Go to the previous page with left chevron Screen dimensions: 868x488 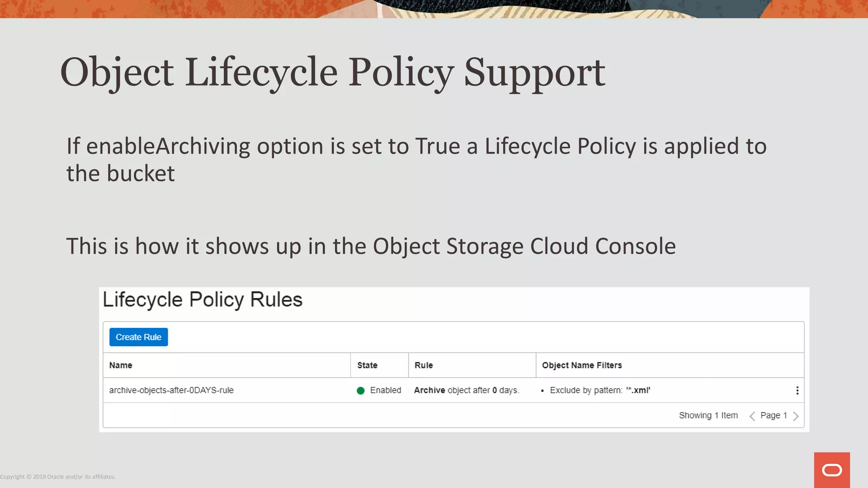point(752,416)
